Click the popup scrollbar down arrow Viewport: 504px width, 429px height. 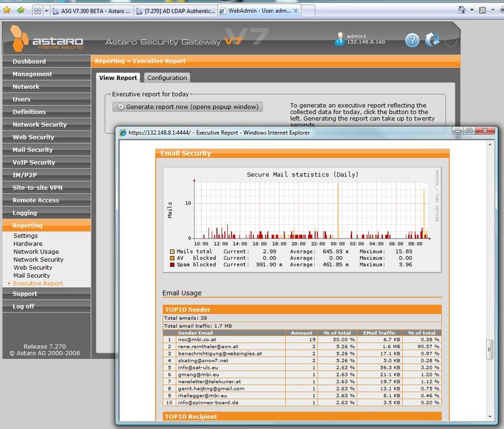pos(490,417)
